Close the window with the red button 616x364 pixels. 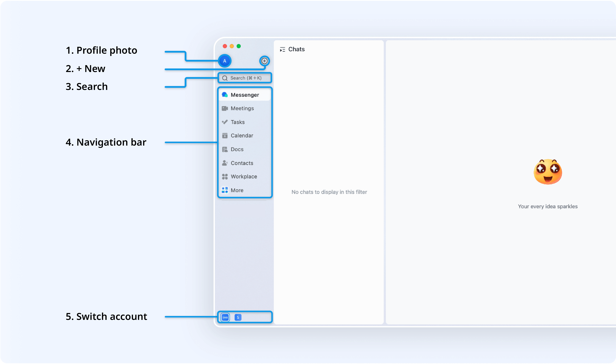(x=225, y=46)
